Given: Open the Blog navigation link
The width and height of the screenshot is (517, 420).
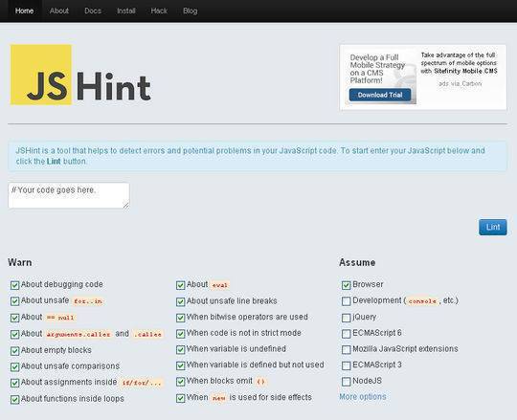Looking at the screenshot, I should [191, 11].
